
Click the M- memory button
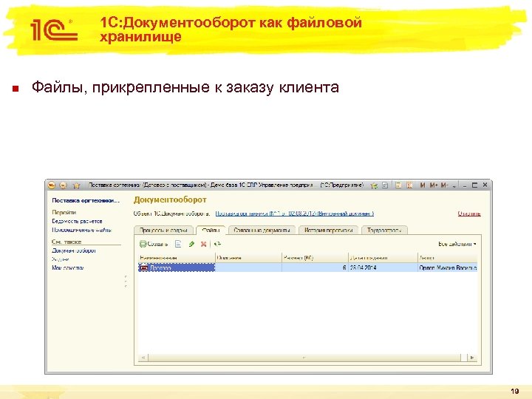(x=444, y=185)
